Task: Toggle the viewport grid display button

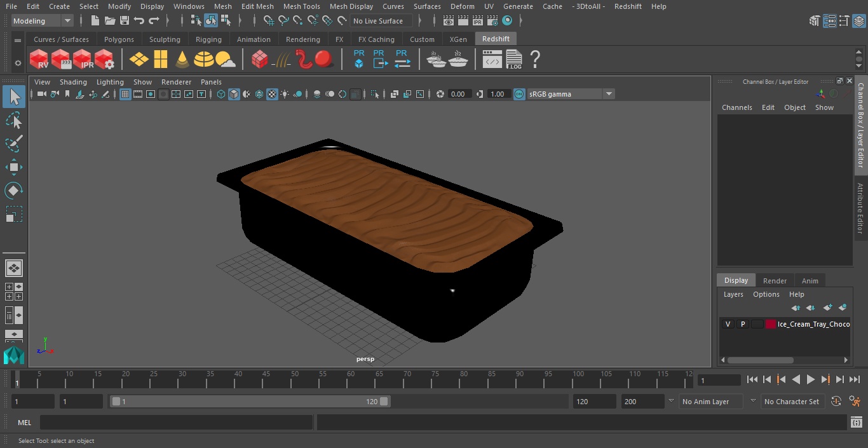Action: pyautogui.click(x=125, y=94)
